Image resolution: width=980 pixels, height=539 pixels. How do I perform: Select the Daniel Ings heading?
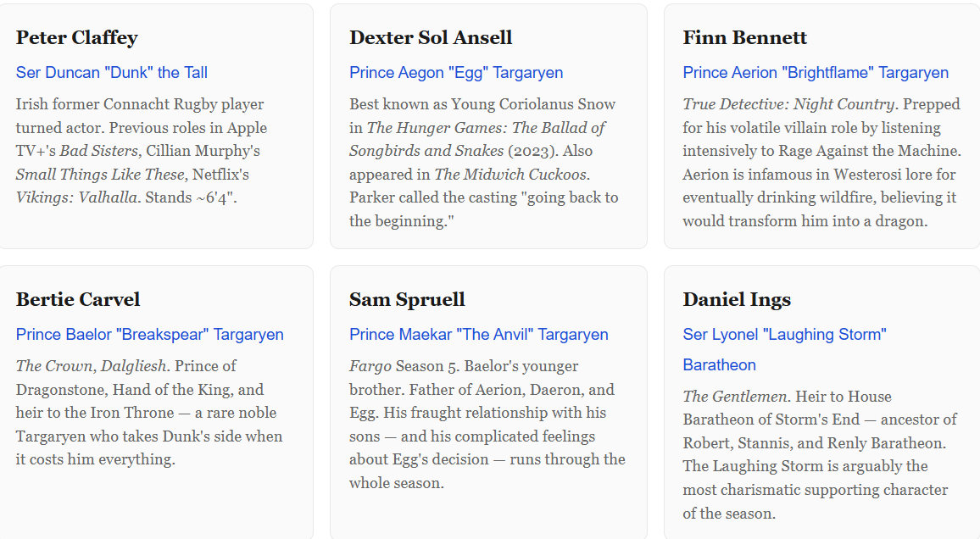tap(737, 299)
